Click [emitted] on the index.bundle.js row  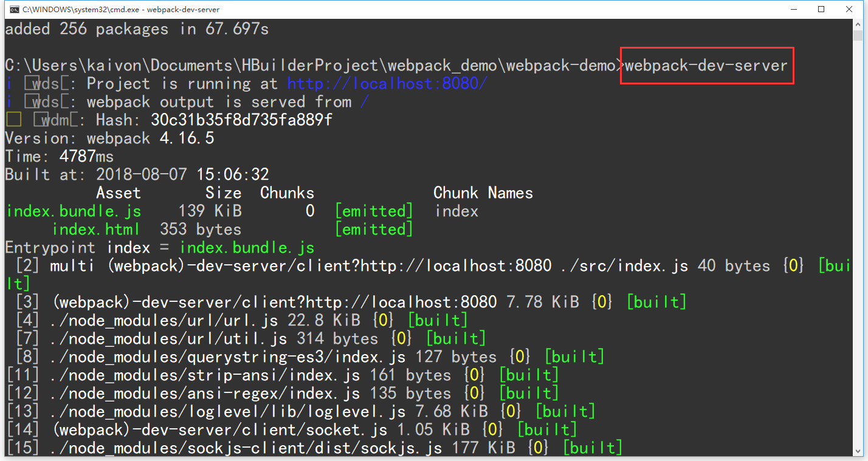(374, 211)
